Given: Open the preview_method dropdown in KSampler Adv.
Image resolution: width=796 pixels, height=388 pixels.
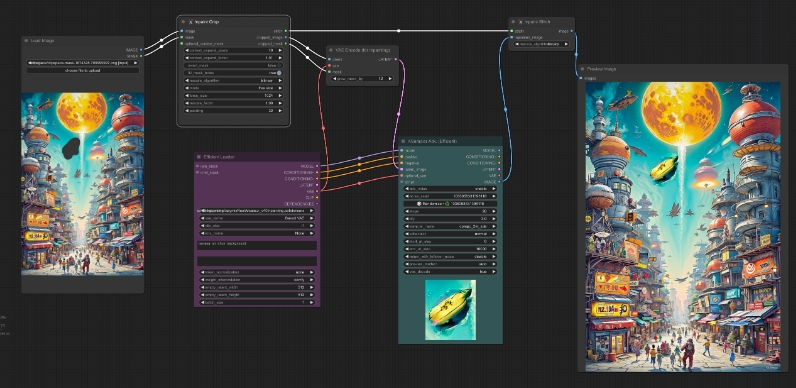Looking at the screenshot, I should [450, 264].
